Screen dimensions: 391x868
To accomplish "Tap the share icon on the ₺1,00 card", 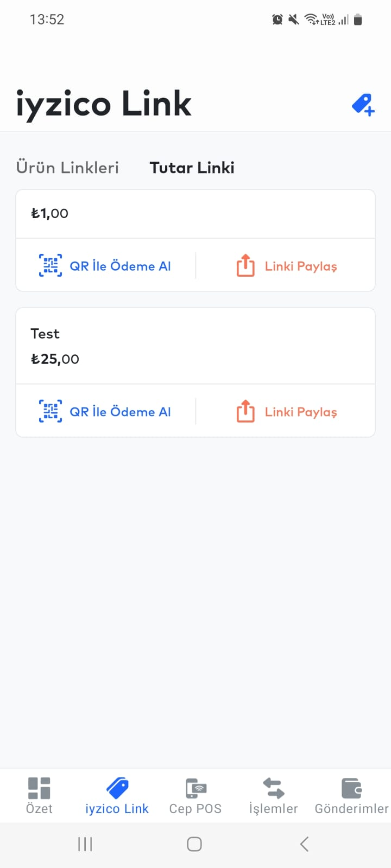I will coord(245,266).
